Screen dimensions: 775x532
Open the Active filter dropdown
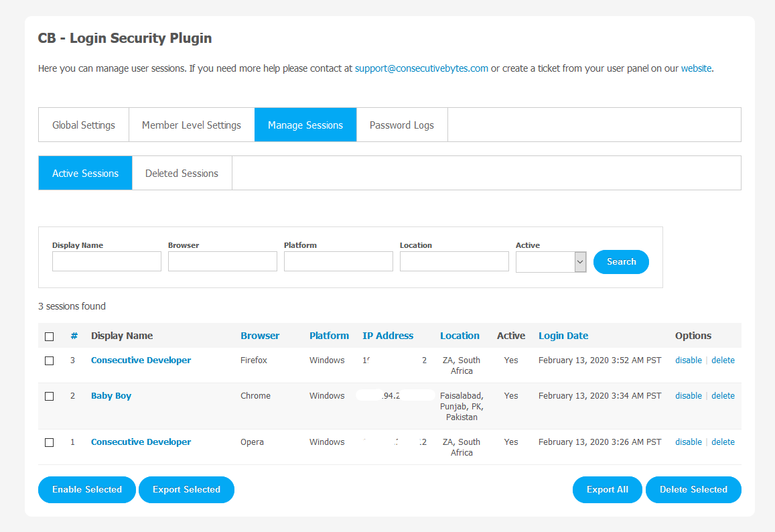[x=551, y=262]
